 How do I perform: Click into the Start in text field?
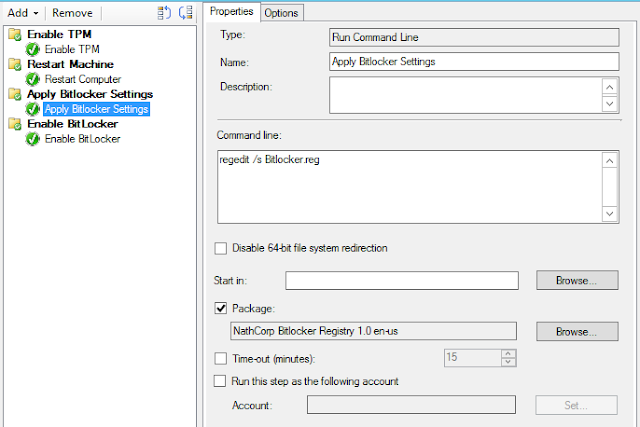(x=401, y=280)
